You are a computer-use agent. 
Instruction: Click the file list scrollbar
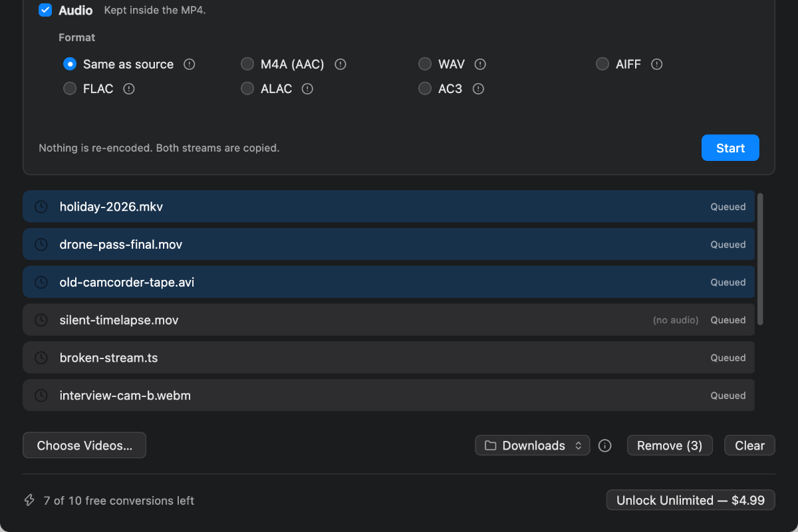point(760,259)
